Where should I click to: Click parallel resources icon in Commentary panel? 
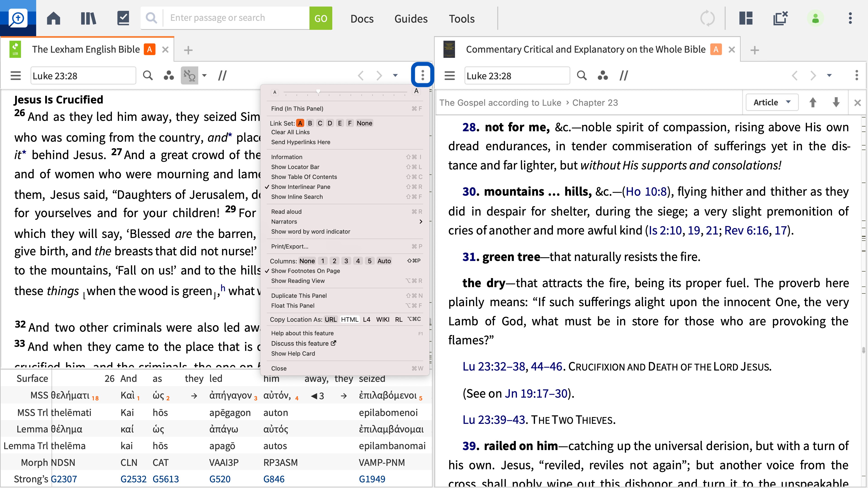(x=624, y=75)
